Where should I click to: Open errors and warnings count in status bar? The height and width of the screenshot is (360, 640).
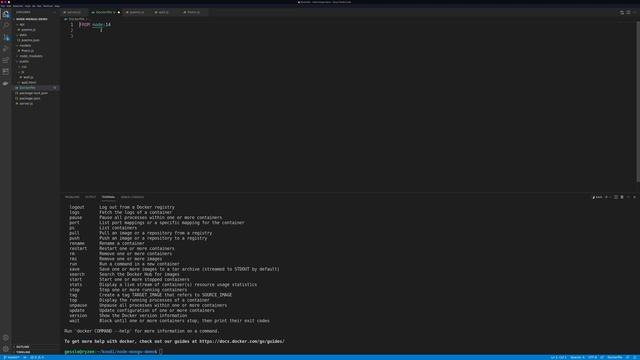pyautogui.click(x=37, y=358)
